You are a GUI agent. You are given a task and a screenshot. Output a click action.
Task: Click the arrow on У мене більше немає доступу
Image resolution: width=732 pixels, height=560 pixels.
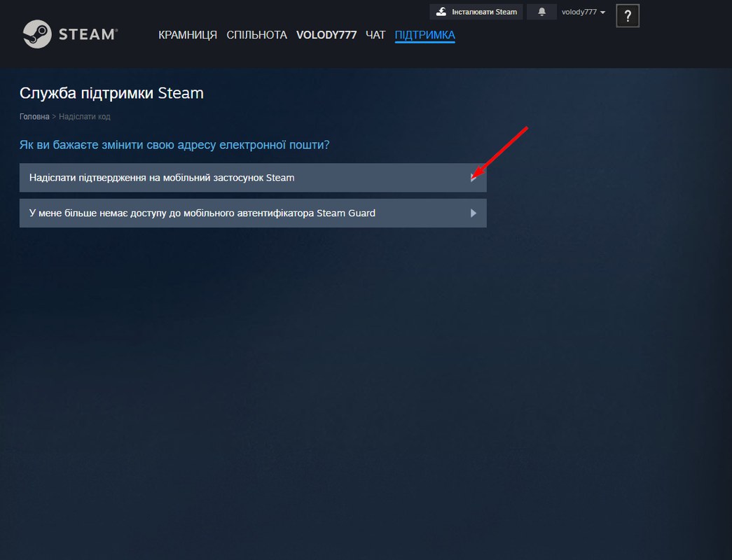[474, 213]
